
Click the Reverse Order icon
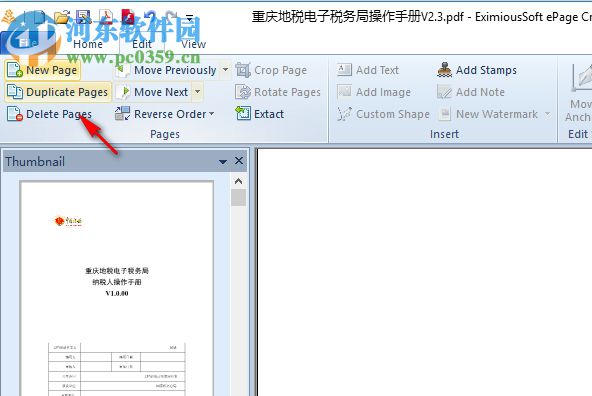click(x=122, y=114)
